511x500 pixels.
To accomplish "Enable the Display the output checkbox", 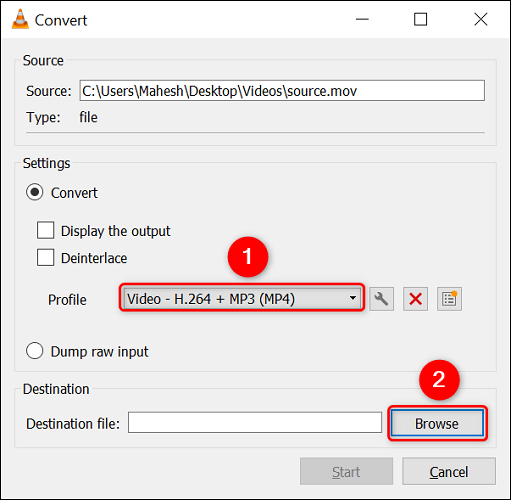I will pyautogui.click(x=45, y=231).
